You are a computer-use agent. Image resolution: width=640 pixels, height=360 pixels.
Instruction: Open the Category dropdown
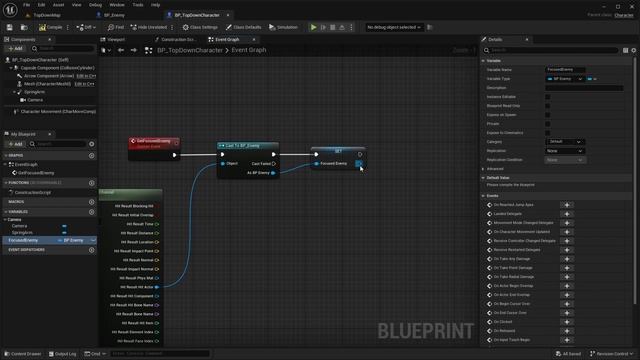pyautogui.click(x=565, y=142)
